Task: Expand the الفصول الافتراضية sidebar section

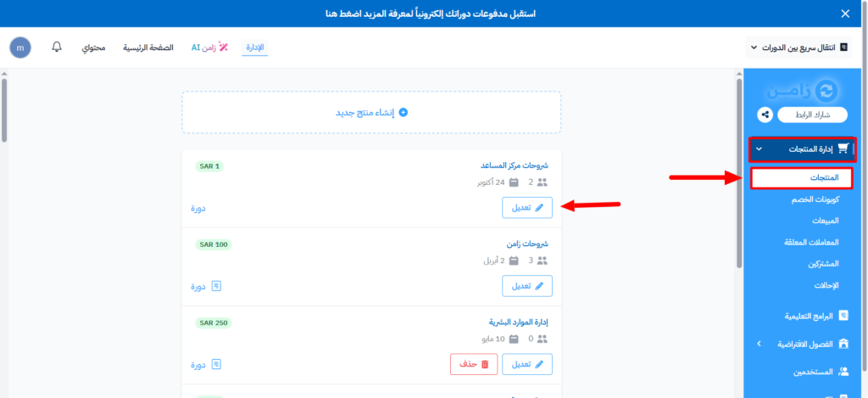Action: tap(759, 344)
